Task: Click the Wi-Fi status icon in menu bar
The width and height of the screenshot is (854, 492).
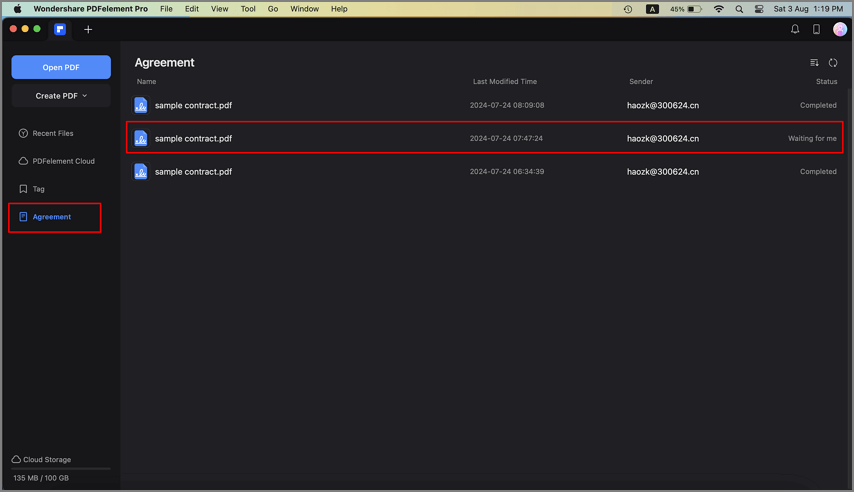Action: (x=718, y=9)
